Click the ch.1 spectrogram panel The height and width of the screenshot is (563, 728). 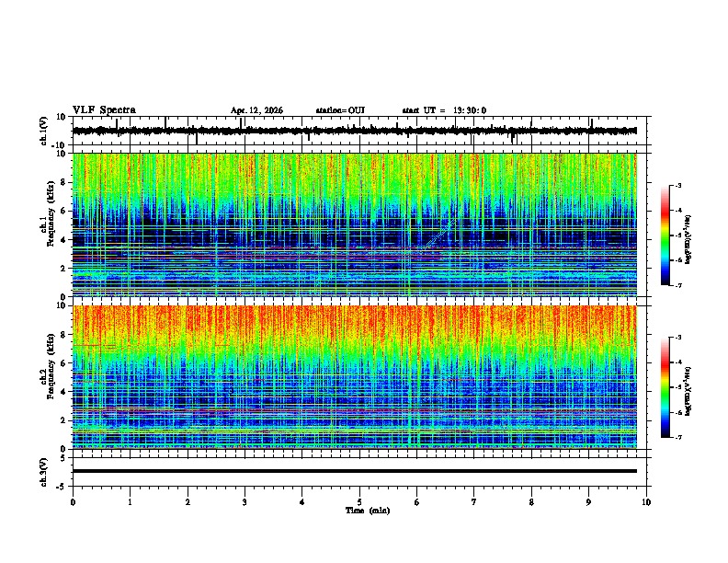coord(355,224)
